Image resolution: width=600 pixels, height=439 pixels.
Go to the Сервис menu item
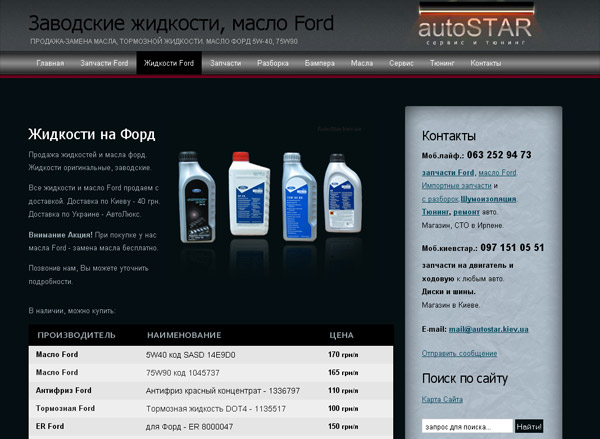(401, 63)
